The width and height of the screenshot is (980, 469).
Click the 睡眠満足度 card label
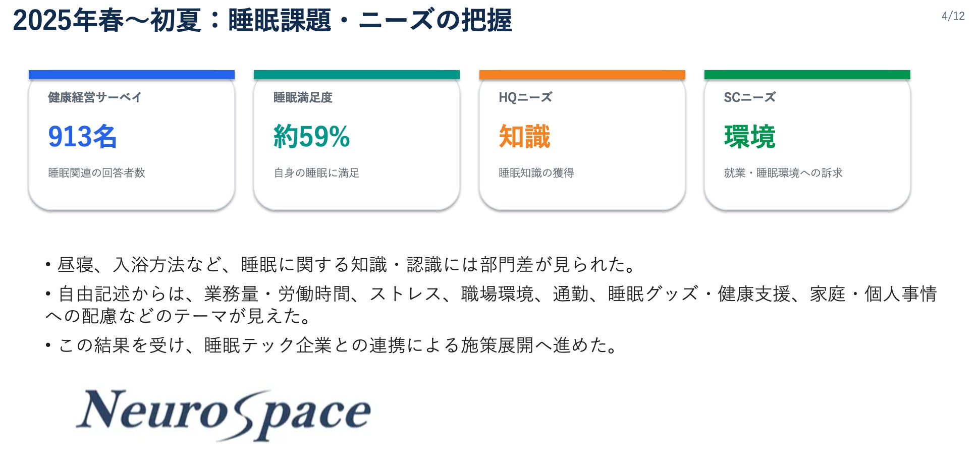[303, 97]
